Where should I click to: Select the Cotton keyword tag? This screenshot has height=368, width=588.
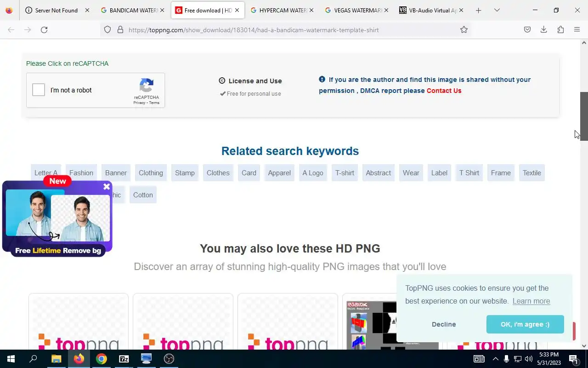[143, 195]
